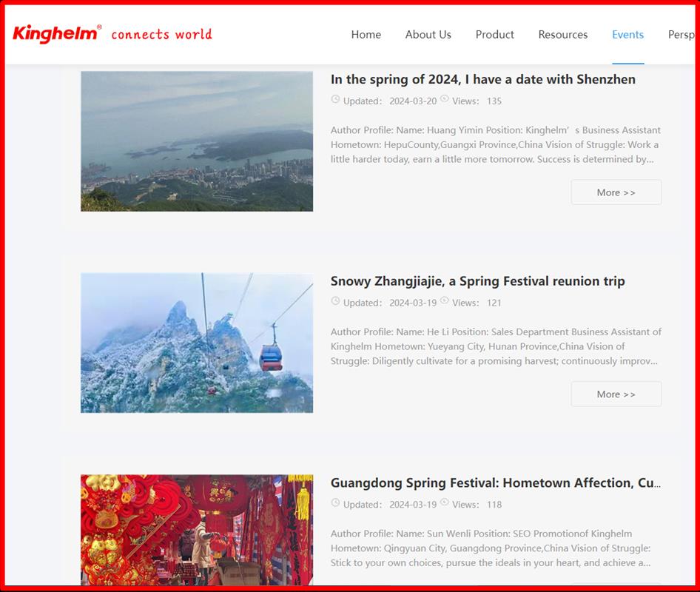Open the red Spring Festival decorations thumbnail
This screenshot has height=592, width=700.
click(197, 530)
